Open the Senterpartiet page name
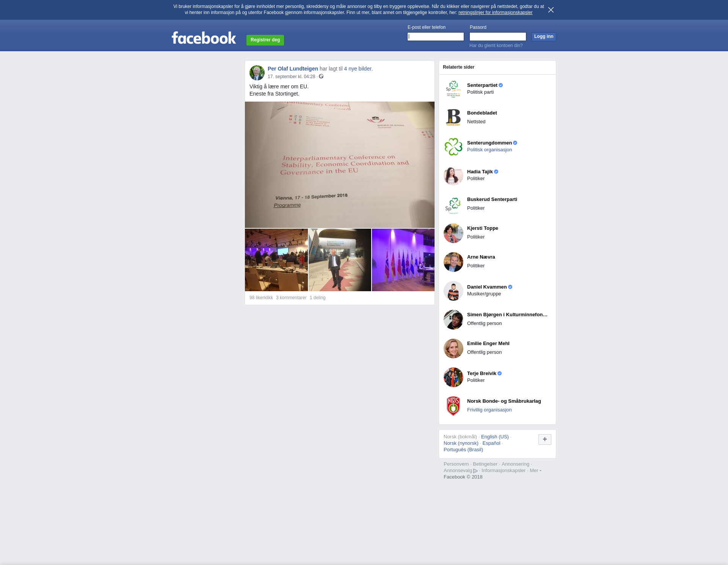Screen dimensions: 728x565 click(482, 85)
